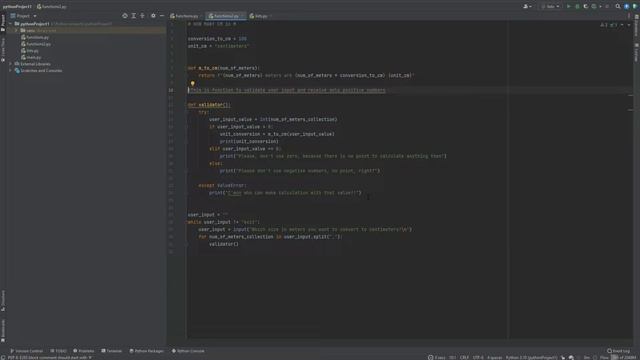The height and width of the screenshot is (360, 640).
Task: Click the Select Opened File locate icon
Action: [125, 16]
